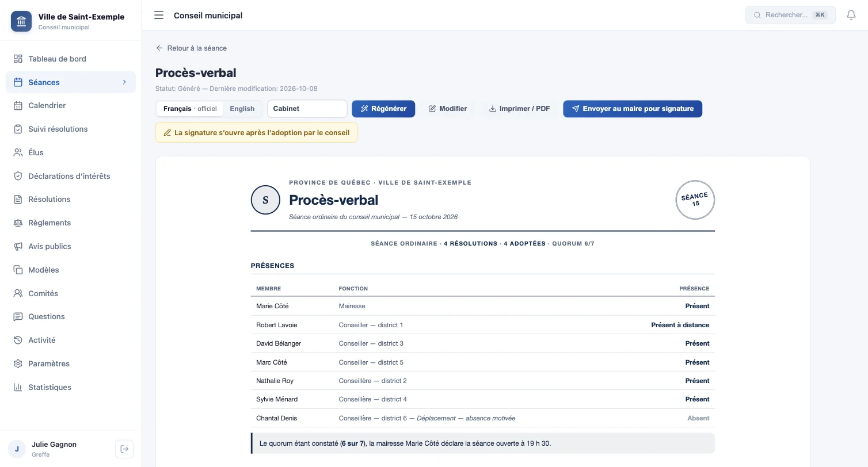Click the Absent status cell
868x467 pixels.
point(698,418)
